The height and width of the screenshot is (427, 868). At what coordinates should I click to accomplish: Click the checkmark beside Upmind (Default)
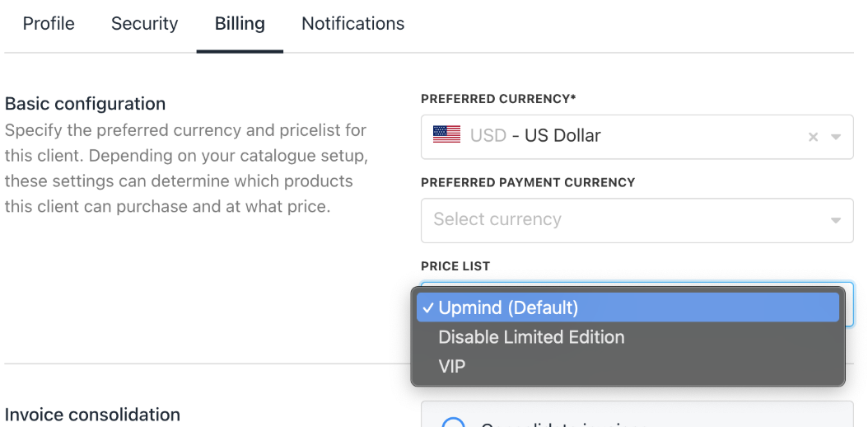click(428, 308)
